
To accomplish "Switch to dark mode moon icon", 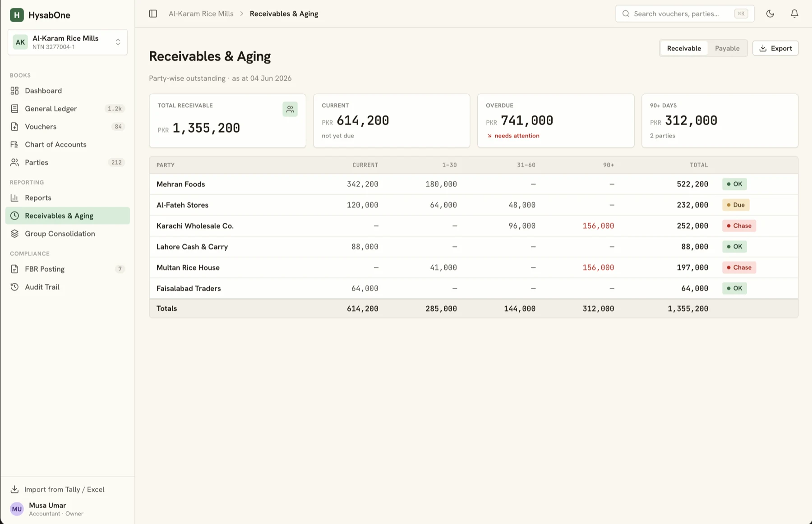I will [770, 14].
